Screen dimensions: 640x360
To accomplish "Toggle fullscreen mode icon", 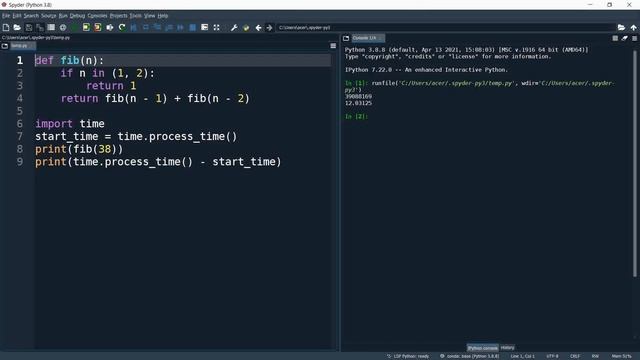I will click(216, 27).
